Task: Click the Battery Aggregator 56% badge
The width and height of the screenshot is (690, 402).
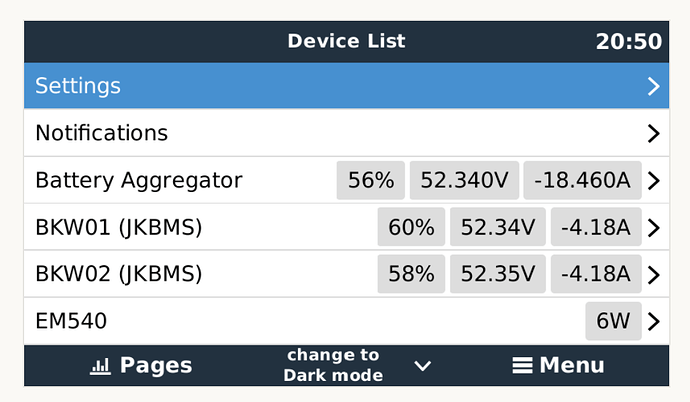Action: coord(371,180)
